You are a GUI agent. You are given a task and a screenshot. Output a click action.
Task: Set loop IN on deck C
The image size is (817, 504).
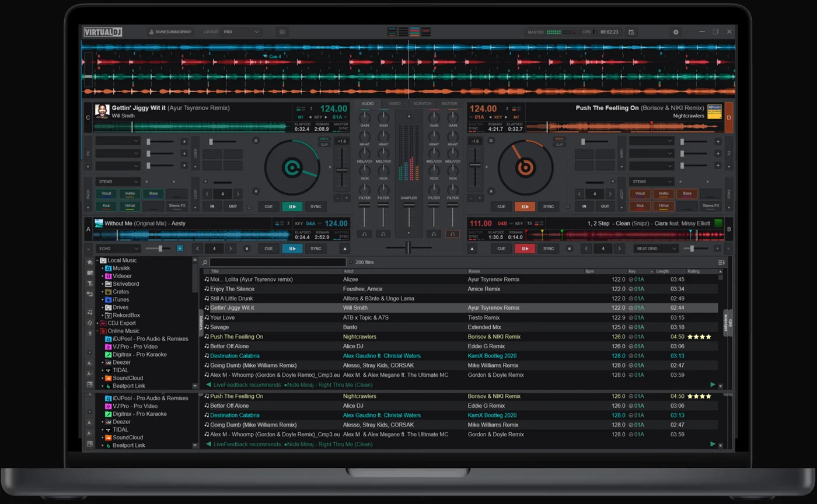click(212, 206)
